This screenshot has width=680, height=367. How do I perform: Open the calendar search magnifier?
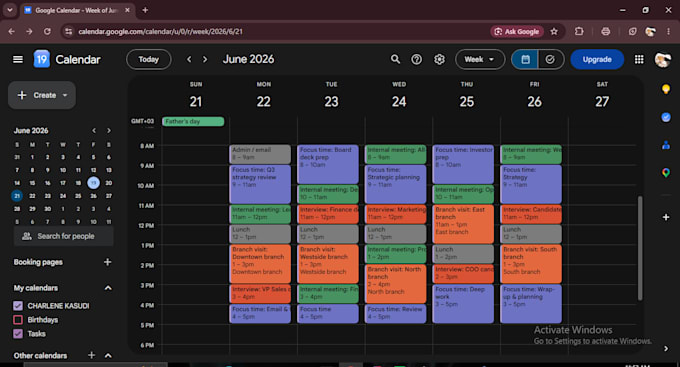click(x=395, y=59)
